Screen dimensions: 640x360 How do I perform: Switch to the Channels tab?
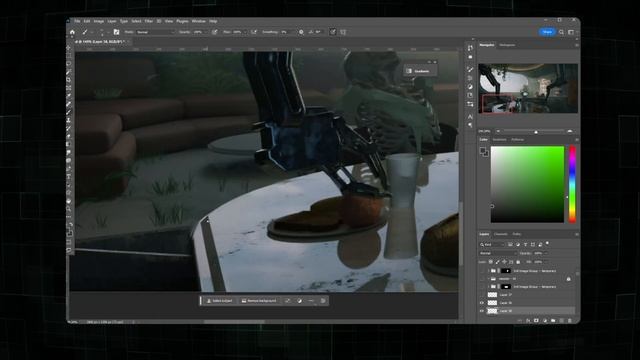[501, 234]
